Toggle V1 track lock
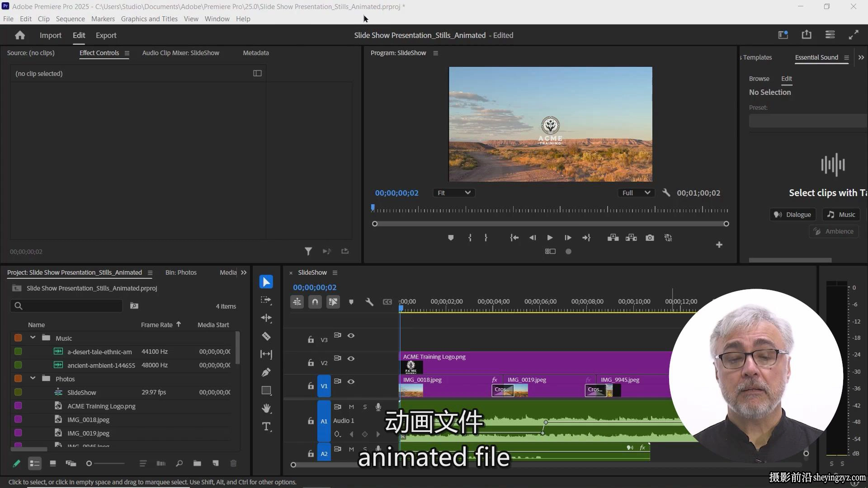Image resolution: width=868 pixels, height=488 pixels. click(x=311, y=386)
